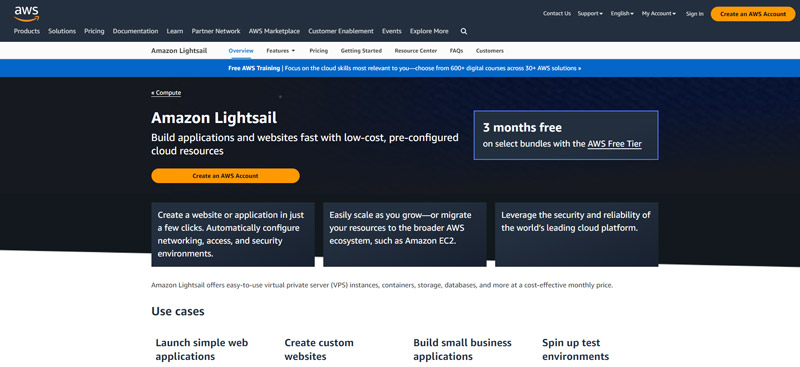
Task: Click Build small business applications heading
Action: (x=462, y=350)
